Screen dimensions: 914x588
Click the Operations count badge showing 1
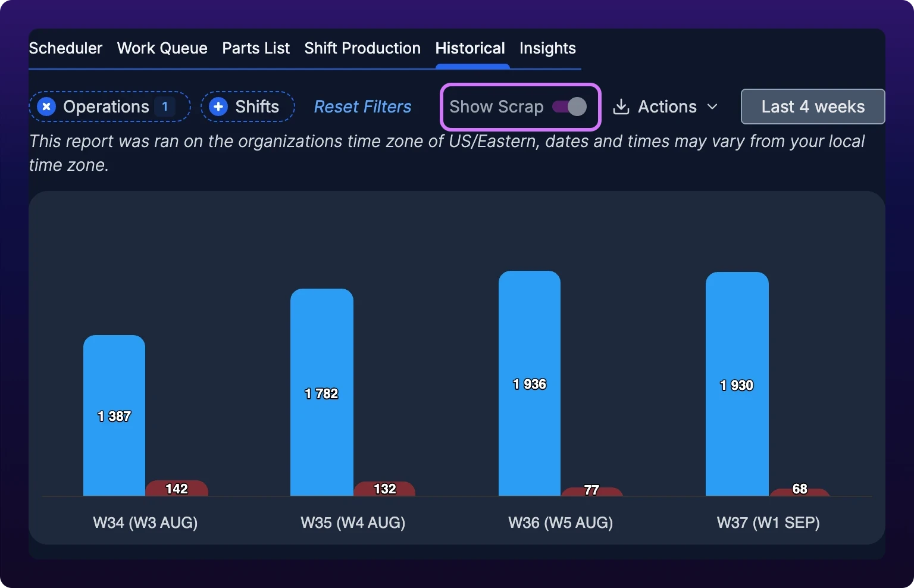point(165,107)
